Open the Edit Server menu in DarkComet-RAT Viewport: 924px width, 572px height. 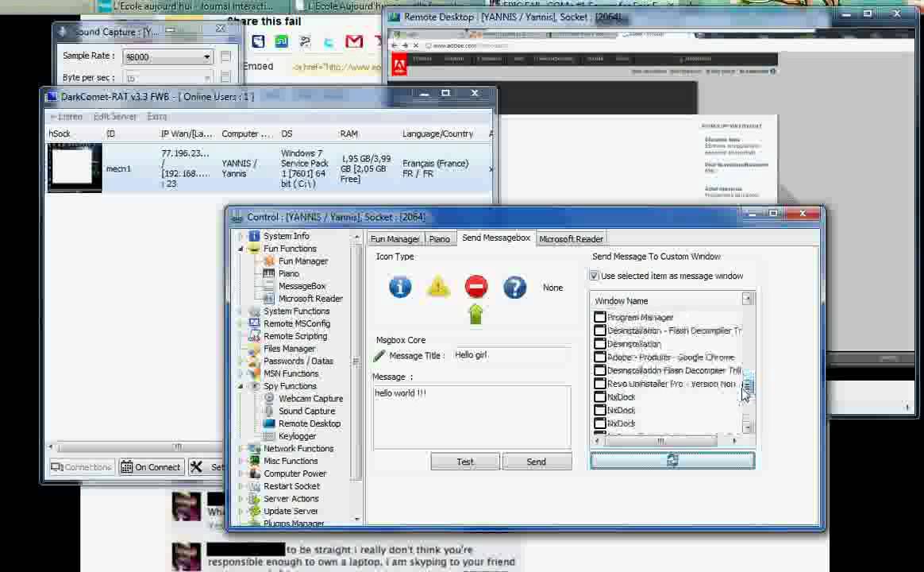(115, 117)
